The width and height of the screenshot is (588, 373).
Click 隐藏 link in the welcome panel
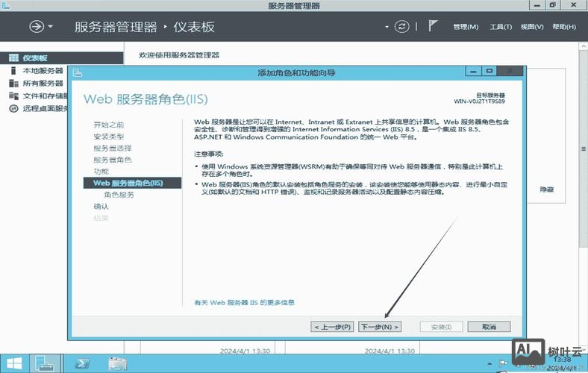pos(547,189)
